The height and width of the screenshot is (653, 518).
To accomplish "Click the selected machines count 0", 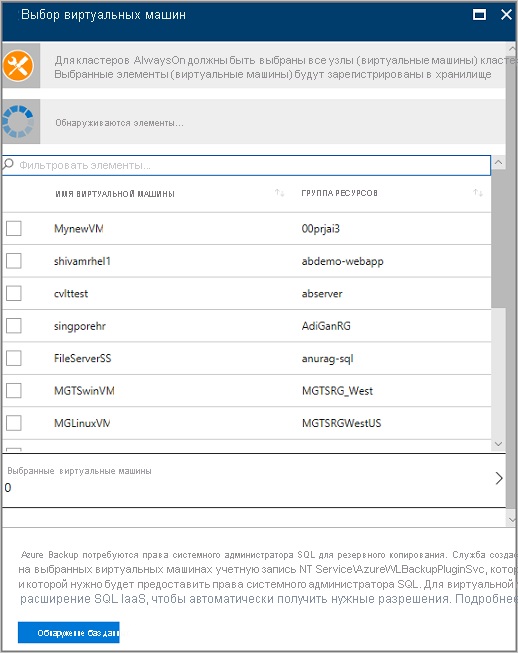I will point(8,487).
